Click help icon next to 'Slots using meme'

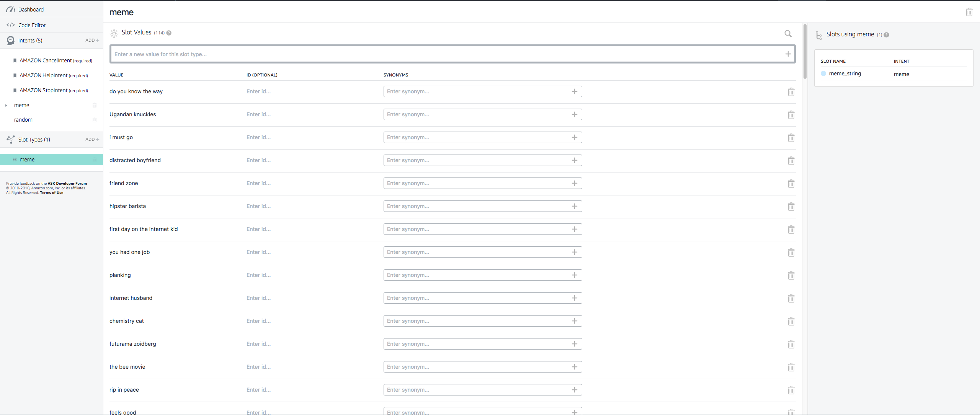click(x=886, y=35)
